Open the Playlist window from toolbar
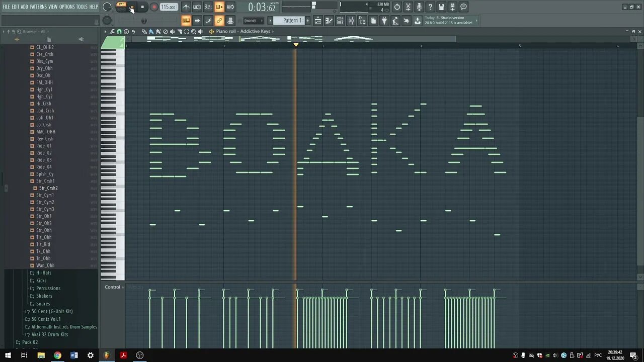 317,21
